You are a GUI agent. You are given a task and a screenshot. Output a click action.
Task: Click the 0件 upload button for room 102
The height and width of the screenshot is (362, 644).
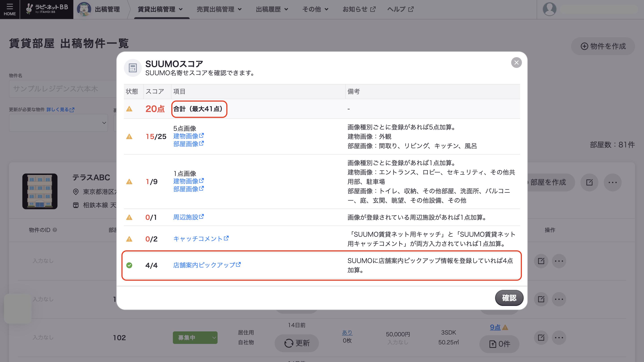tap(499, 344)
